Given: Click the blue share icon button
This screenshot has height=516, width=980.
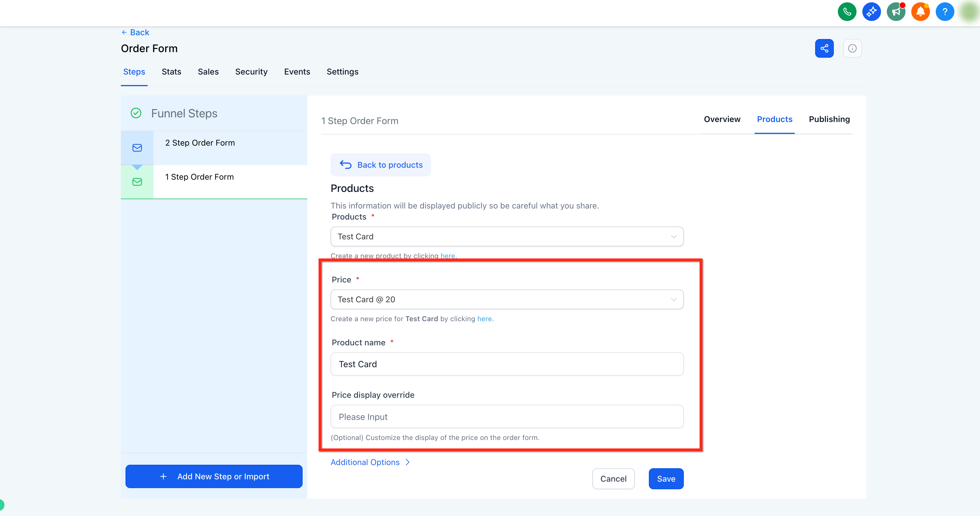Looking at the screenshot, I should pyautogui.click(x=824, y=48).
